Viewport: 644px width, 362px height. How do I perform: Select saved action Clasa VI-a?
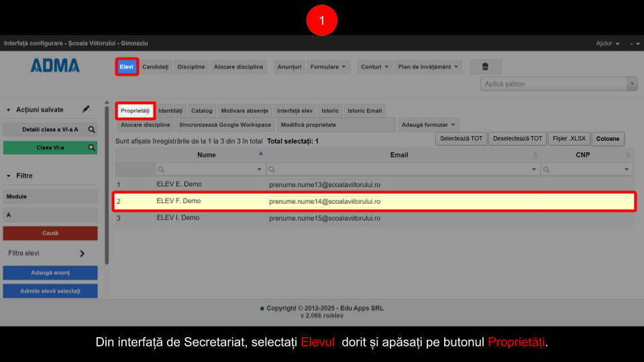pyautogui.click(x=50, y=147)
